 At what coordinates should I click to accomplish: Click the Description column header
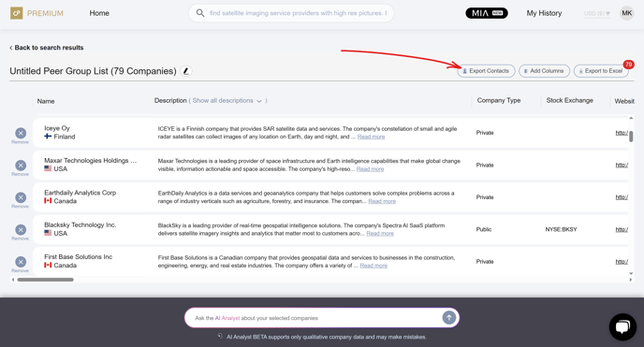point(170,100)
